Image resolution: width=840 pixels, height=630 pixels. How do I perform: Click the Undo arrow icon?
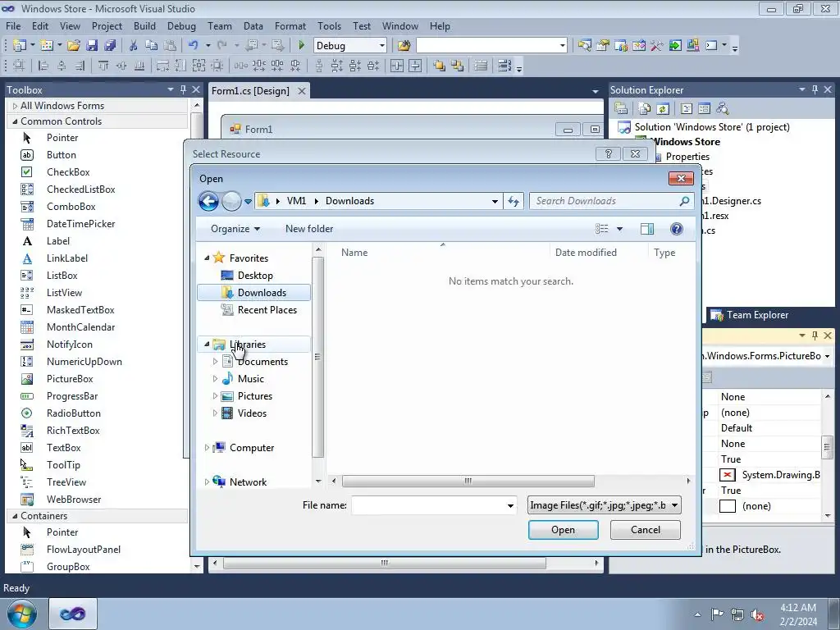pos(194,46)
